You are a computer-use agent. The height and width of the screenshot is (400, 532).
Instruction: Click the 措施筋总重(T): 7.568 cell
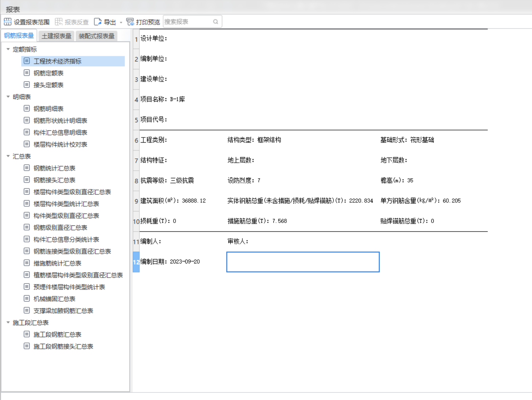coord(257,221)
